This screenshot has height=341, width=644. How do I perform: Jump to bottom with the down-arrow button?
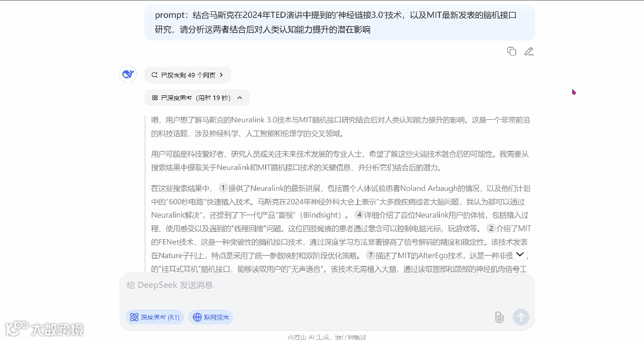(519, 255)
